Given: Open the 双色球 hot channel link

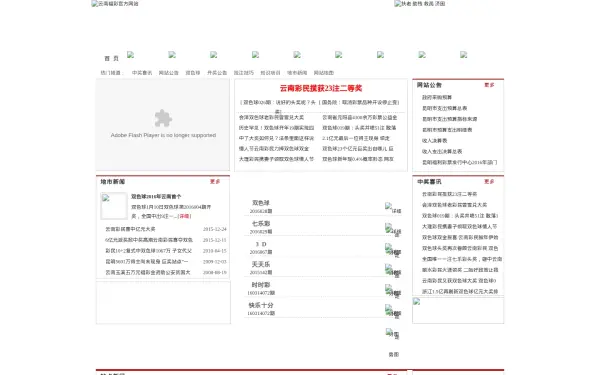Looking at the screenshot, I should point(193,73).
